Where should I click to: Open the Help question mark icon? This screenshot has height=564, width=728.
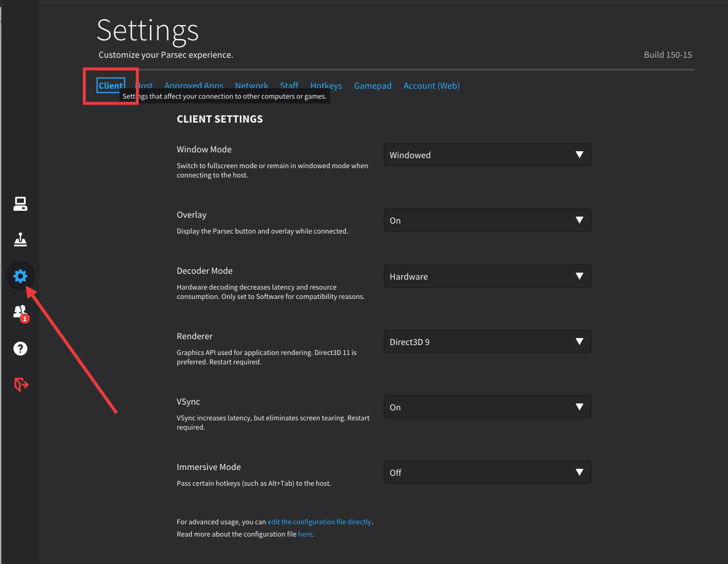click(x=20, y=349)
